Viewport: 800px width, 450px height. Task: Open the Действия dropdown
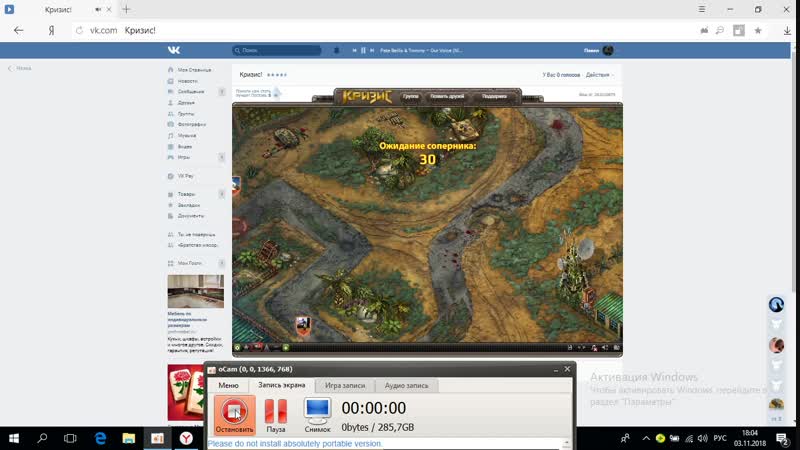pyautogui.click(x=599, y=75)
